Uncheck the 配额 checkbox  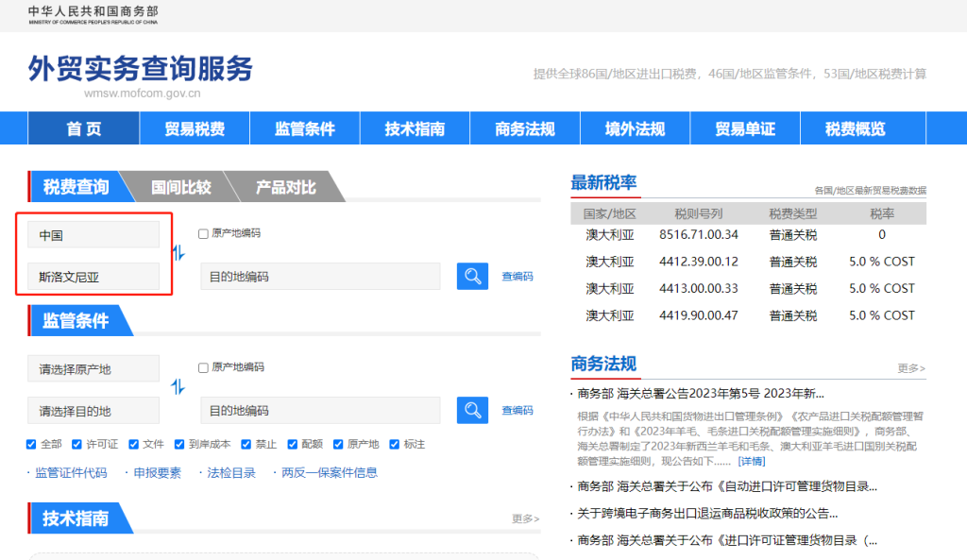(x=293, y=444)
